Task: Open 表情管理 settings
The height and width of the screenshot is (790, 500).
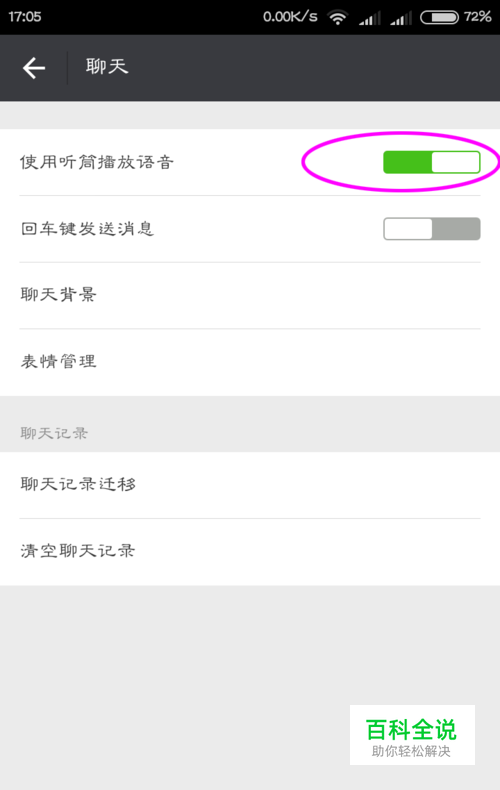Action: 250,362
